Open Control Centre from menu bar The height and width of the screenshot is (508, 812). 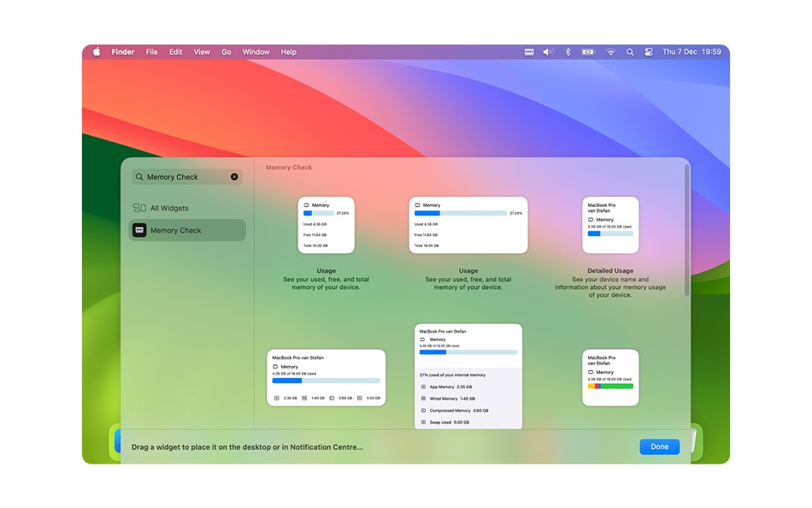(x=649, y=52)
